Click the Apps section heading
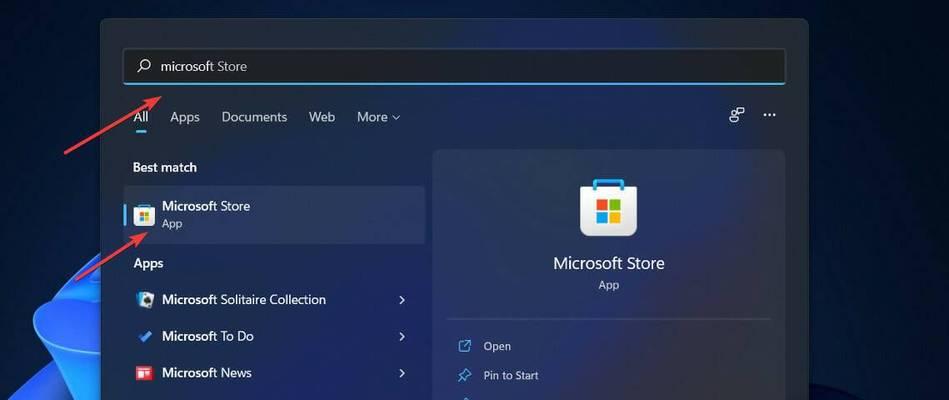Image resolution: width=949 pixels, height=400 pixels. pos(148,263)
